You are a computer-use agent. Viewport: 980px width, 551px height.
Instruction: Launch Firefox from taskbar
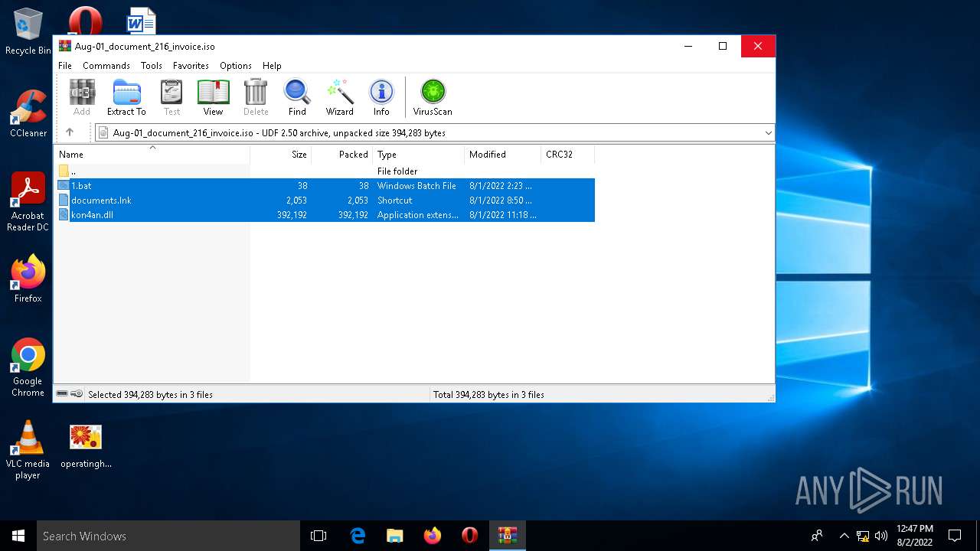pyautogui.click(x=433, y=536)
